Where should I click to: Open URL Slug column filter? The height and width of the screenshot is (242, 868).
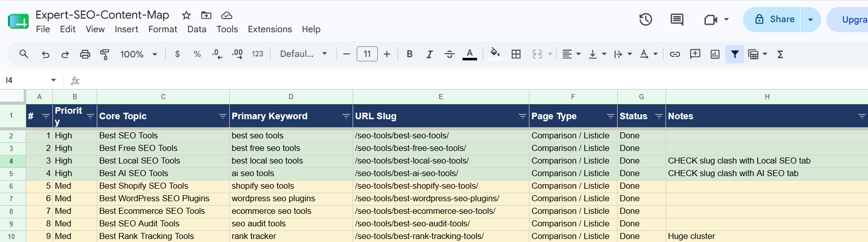coord(522,116)
